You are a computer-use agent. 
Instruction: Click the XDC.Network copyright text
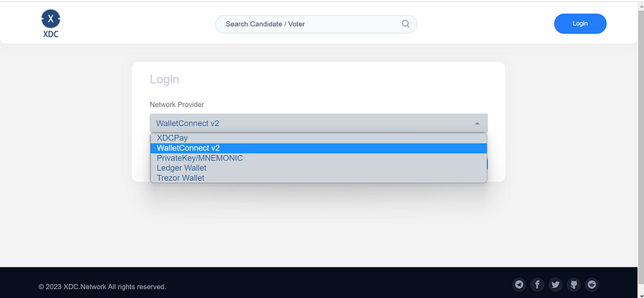click(102, 286)
